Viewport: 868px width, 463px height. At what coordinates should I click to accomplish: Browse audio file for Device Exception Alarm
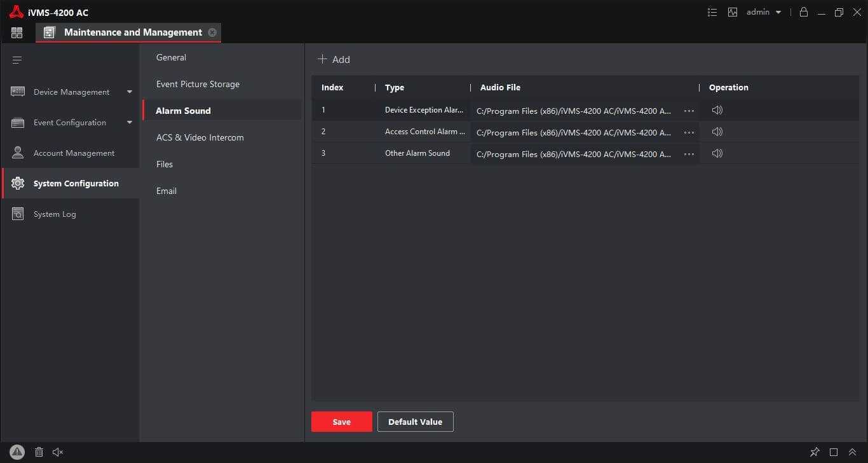(689, 111)
